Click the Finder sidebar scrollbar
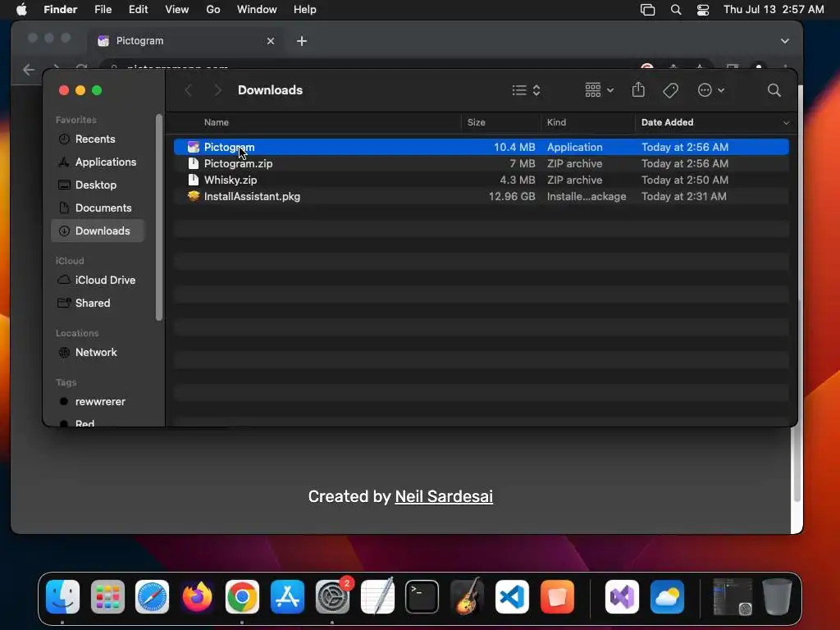The width and height of the screenshot is (840, 630). coord(158,217)
